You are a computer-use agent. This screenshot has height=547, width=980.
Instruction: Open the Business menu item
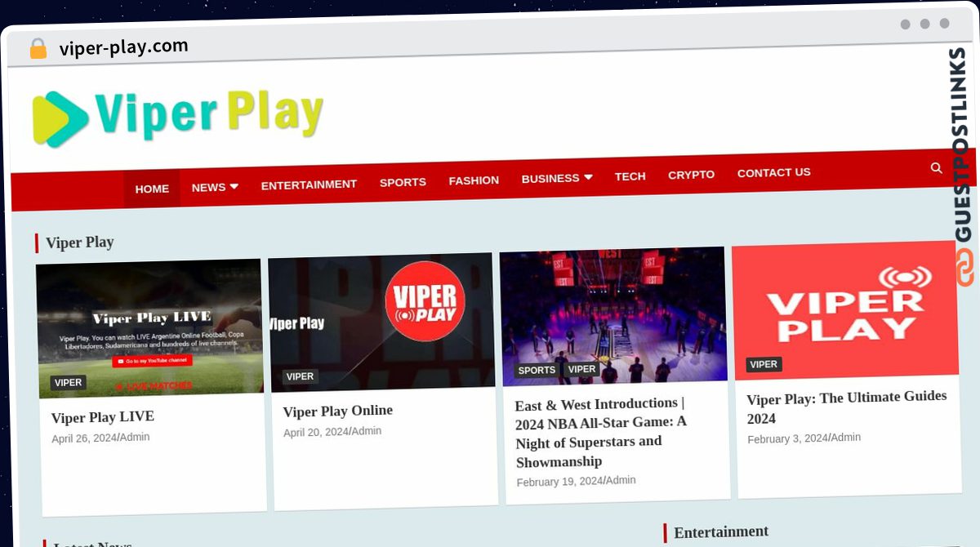550,178
